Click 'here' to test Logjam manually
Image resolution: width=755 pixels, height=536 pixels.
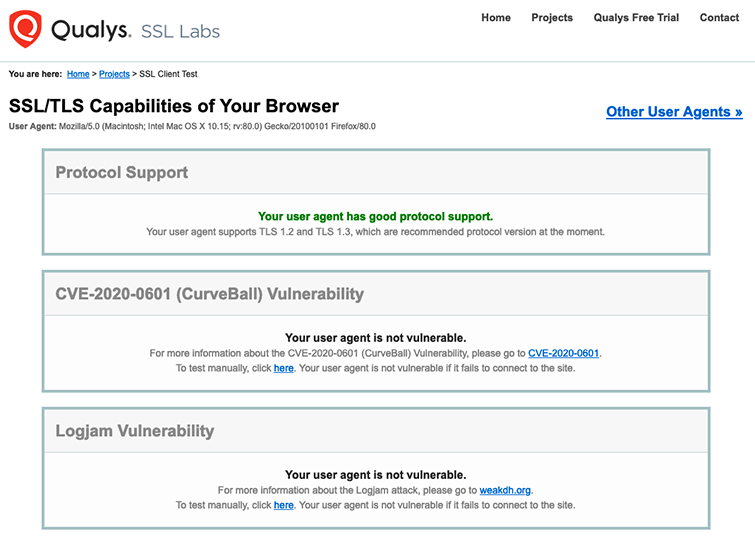pyautogui.click(x=284, y=505)
